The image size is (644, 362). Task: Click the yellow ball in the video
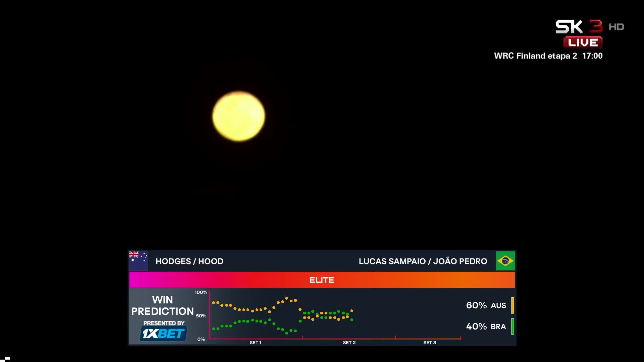(x=238, y=116)
